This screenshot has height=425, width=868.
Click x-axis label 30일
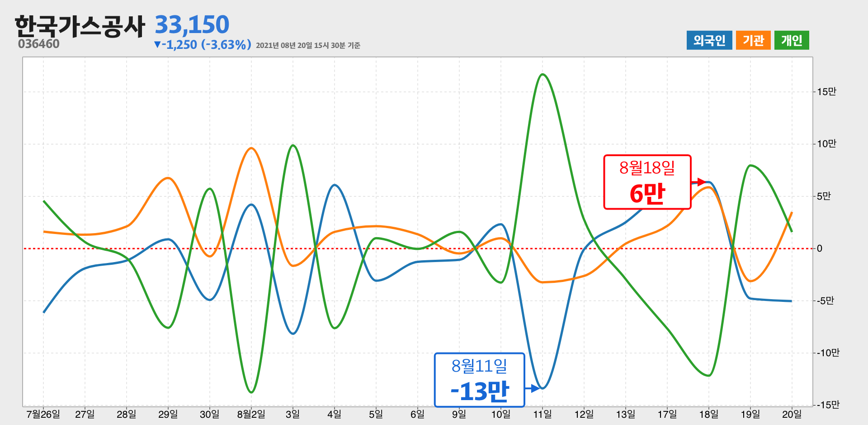point(210,414)
